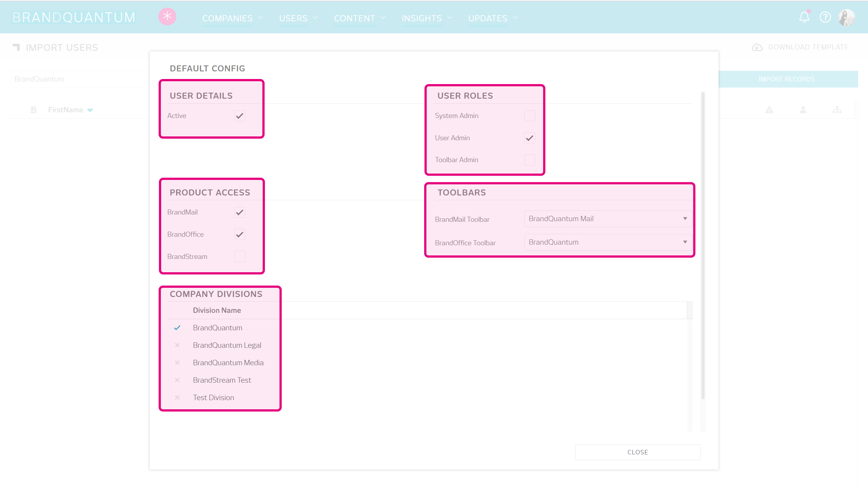Click the pink asterisk logo icon
The width and height of the screenshot is (868, 488).
click(167, 16)
